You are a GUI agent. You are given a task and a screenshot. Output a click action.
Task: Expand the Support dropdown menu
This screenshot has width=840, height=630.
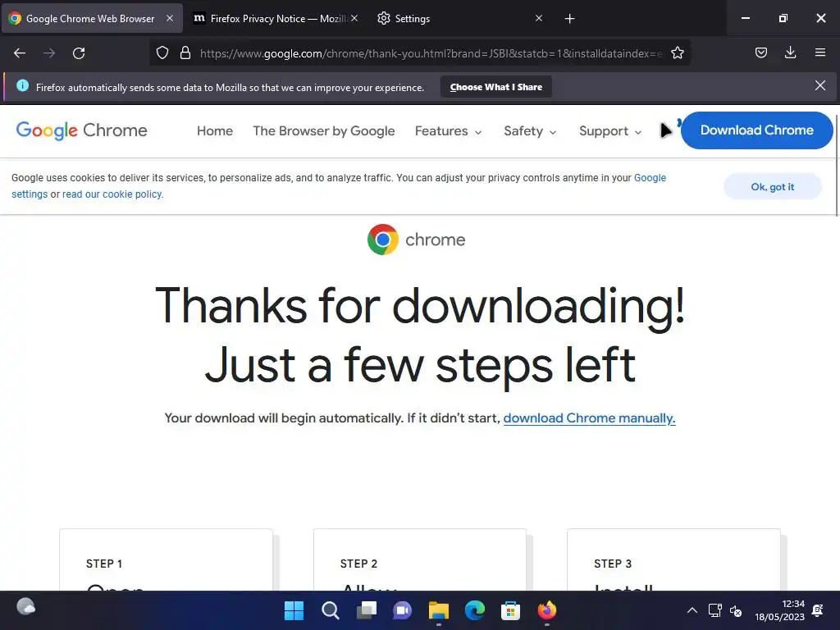(610, 131)
